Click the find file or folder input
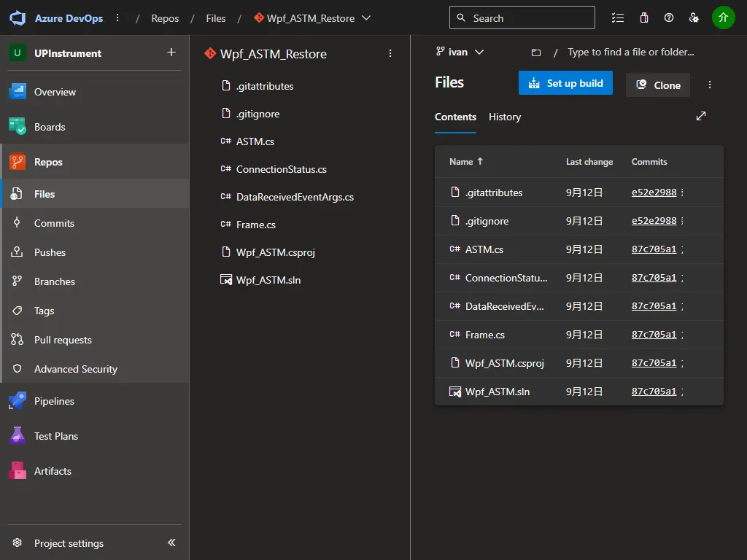747x560 pixels. click(x=631, y=52)
